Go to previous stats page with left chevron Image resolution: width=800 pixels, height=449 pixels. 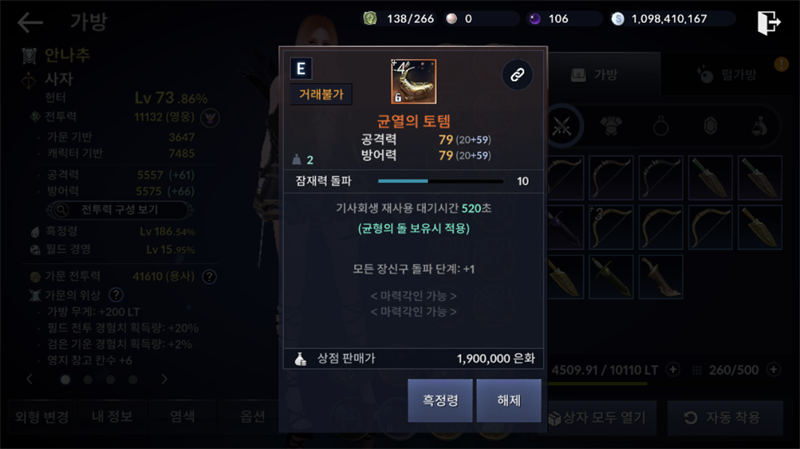point(30,379)
